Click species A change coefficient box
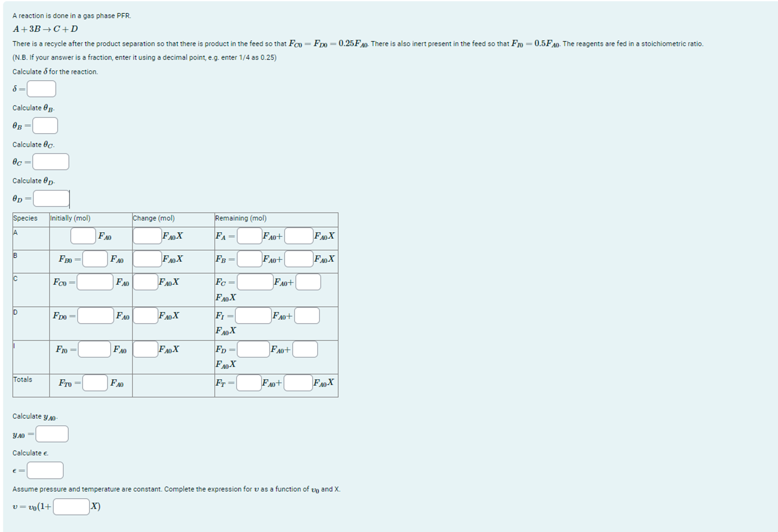The image size is (778, 532). pyautogui.click(x=147, y=236)
